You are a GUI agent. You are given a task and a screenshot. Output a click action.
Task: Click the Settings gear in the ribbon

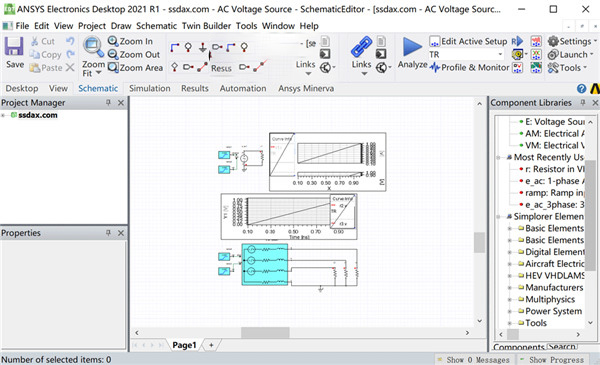tap(553, 41)
